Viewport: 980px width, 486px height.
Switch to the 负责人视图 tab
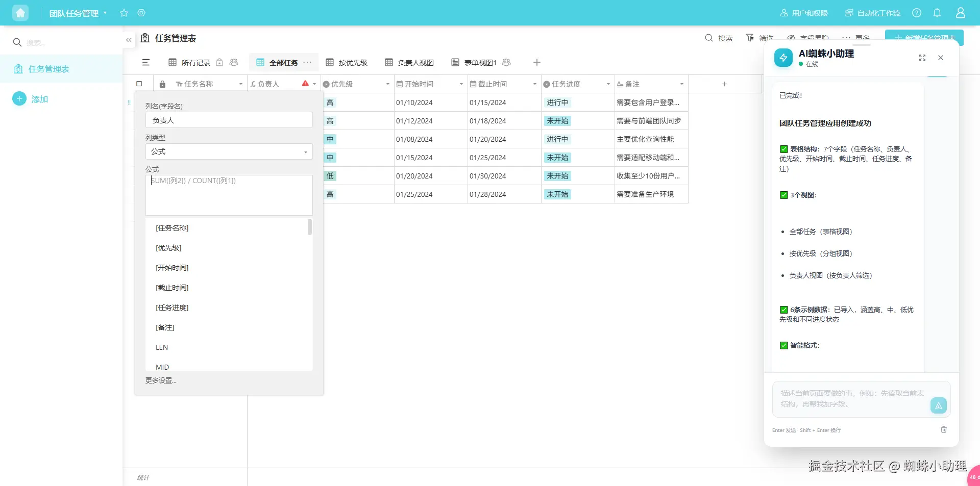point(409,62)
